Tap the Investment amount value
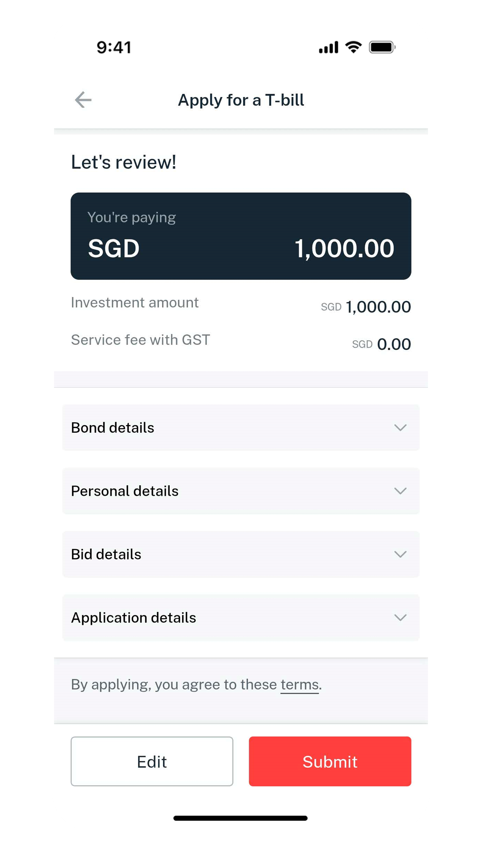Viewport: 482px width, 868px height. (377, 307)
